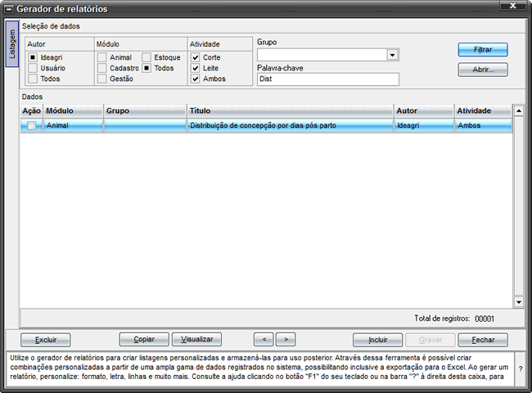Enable the Gestão module checkbox

pyautogui.click(x=101, y=79)
